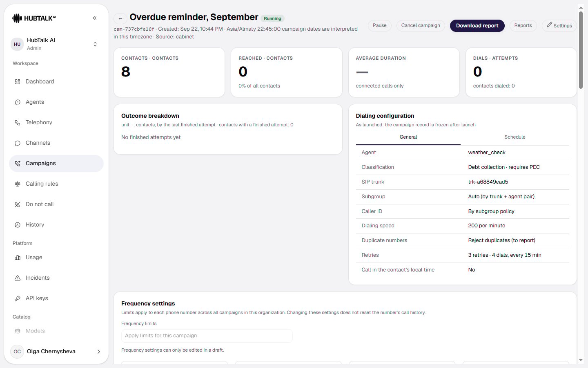Select Campaigns in the sidebar
Image resolution: width=588 pixels, height=368 pixels.
point(56,164)
